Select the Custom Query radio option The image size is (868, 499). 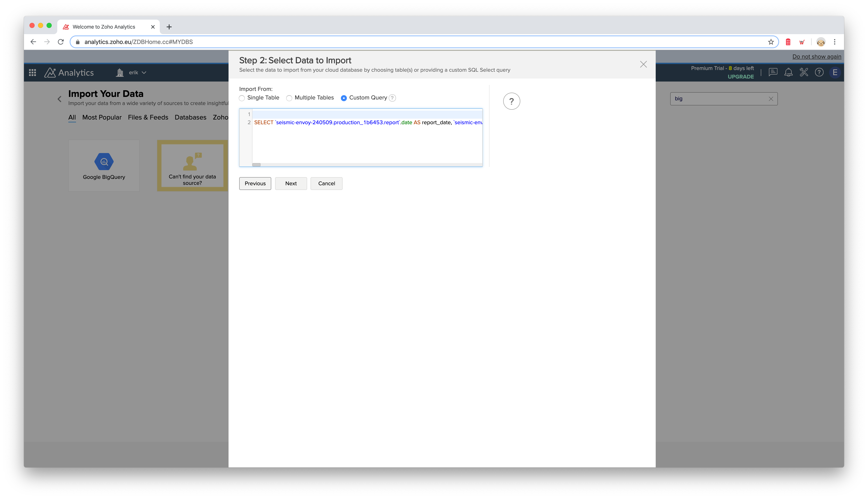click(344, 98)
